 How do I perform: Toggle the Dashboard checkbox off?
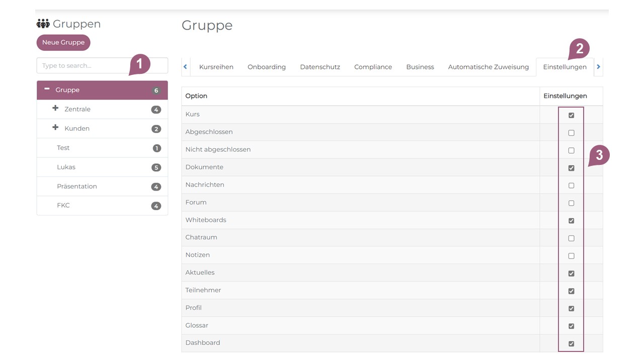(x=571, y=344)
